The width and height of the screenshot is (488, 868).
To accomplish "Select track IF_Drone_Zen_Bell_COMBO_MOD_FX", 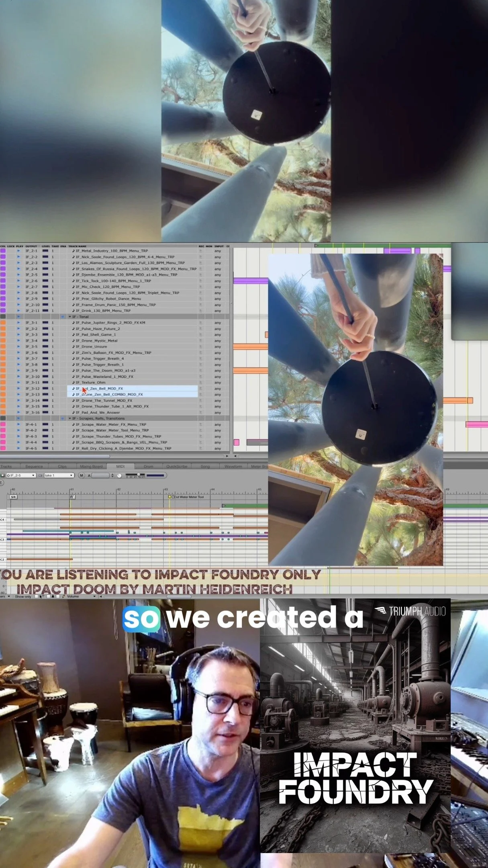I will 133,395.
